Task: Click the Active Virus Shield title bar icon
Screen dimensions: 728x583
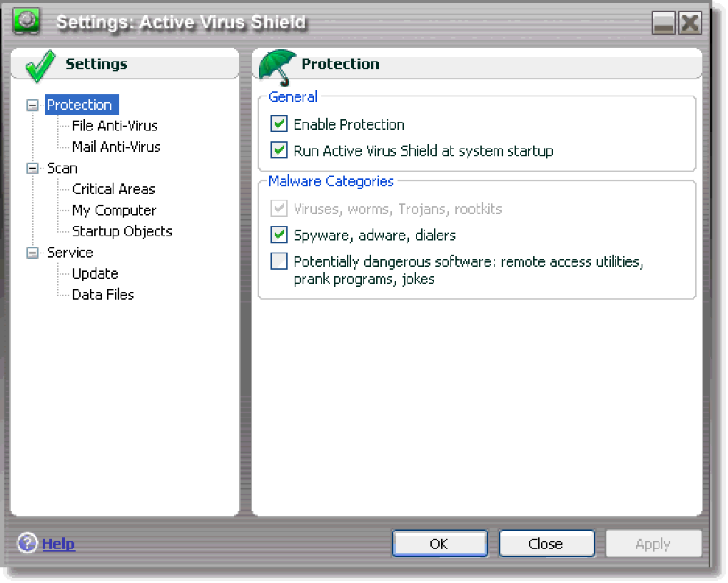Action: [26, 21]
